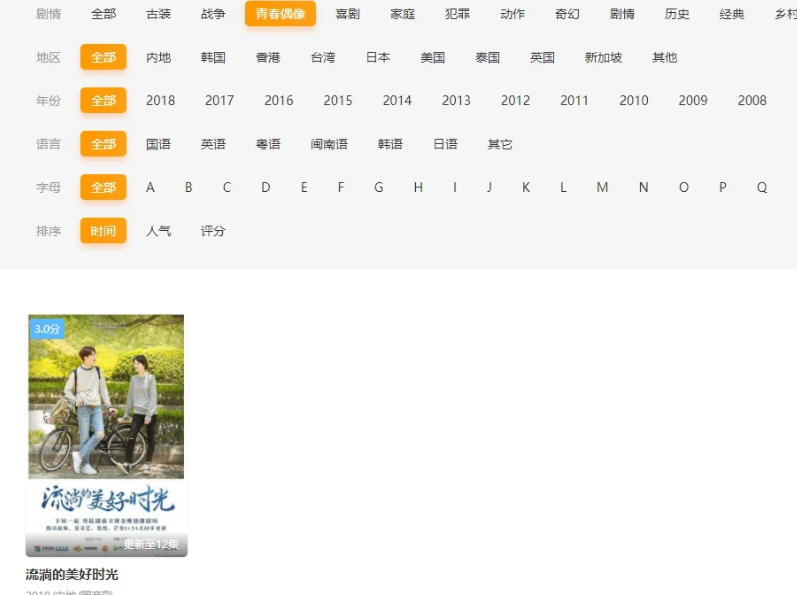This screenshot has width=797, height=595.
Task: Filter by year 2017
Action: [220, 101]
